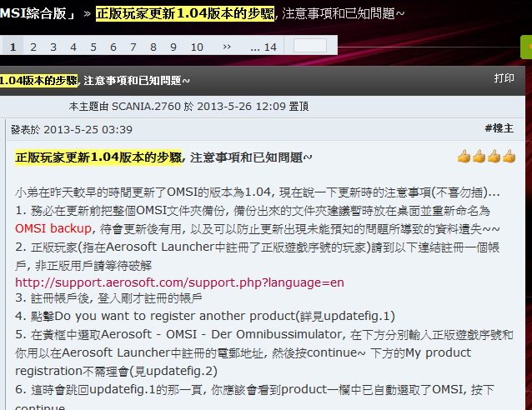Image resolution: width=532 pixels, height=410 pixels.
Task: Click the first thumbs-up rating icon
Action: point(464,157)
